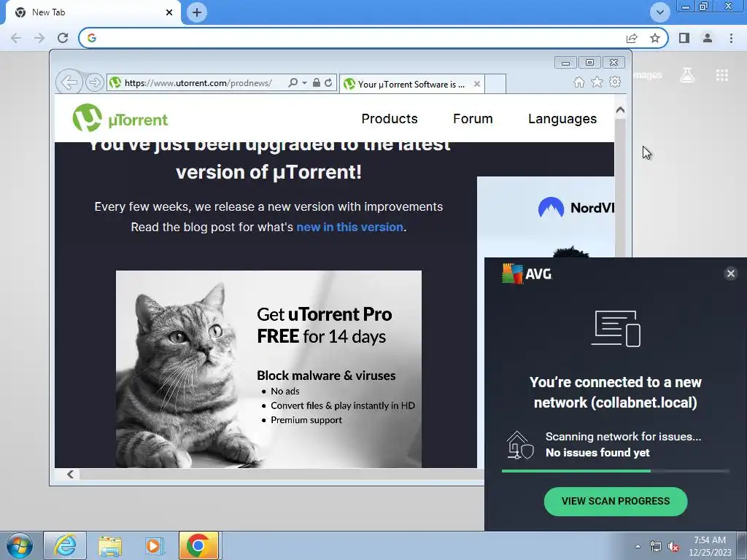Expand Chrome tab search chevron
Screen dimensions: 747x560
tap(659, 12)
